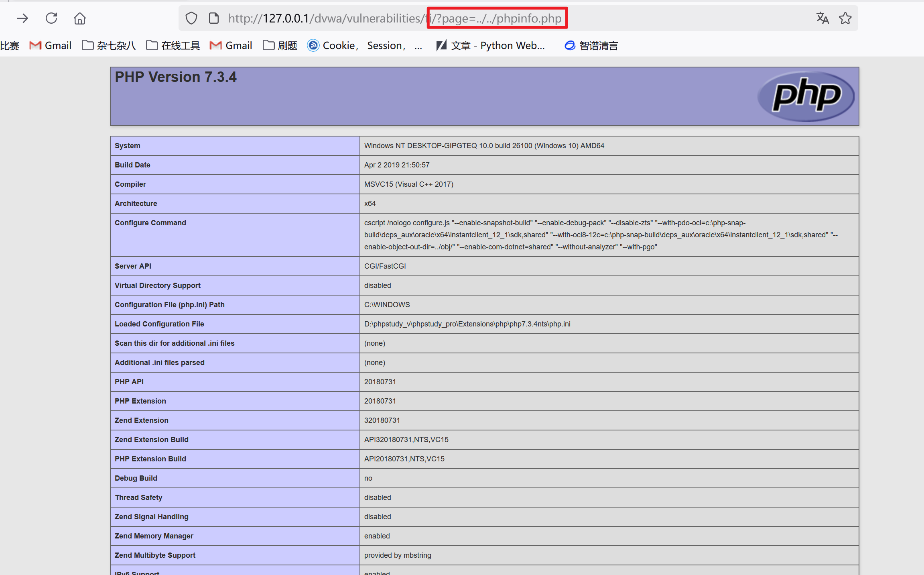The image size is (924, 575).
Task: Open the 杂七杂八 bookmark folder
Action: (109, 45)
